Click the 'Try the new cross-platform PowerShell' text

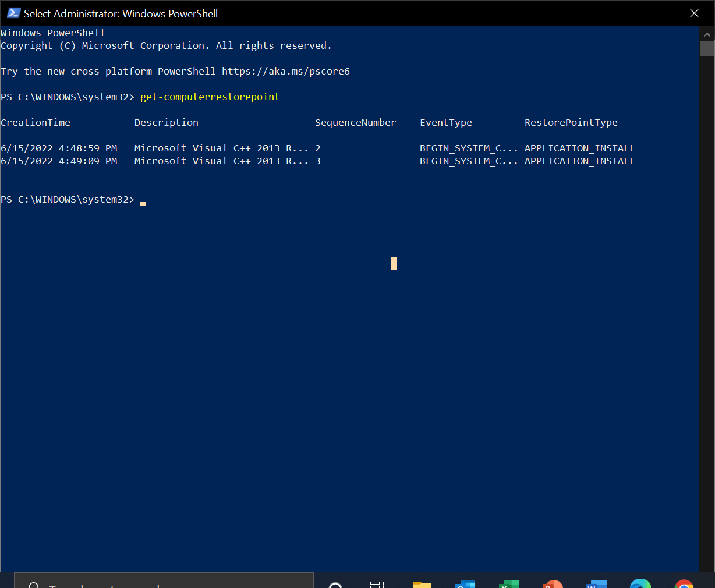(x=108, y=72)
